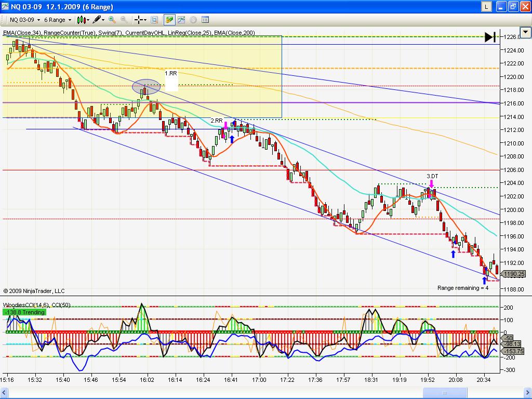Select the drawing tools pencil icon
This screenshot has width=532, height=399.
[97, 20]
